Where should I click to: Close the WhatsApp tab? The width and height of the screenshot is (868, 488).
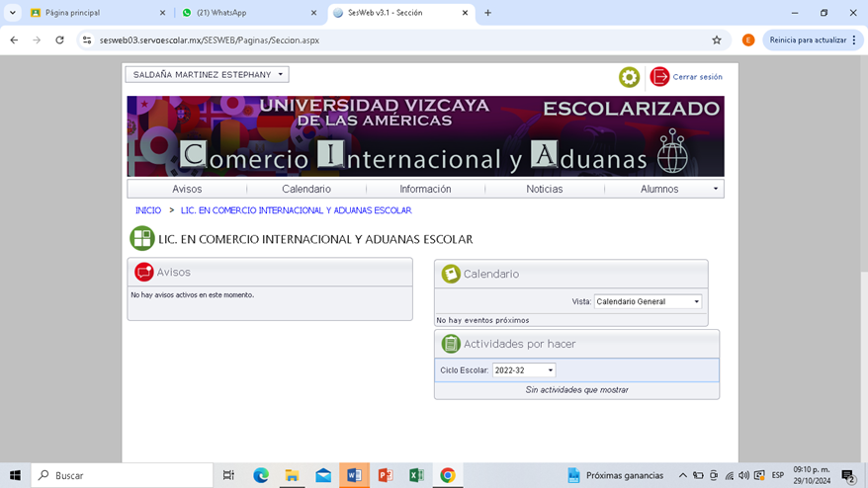[x=313, y=13]
